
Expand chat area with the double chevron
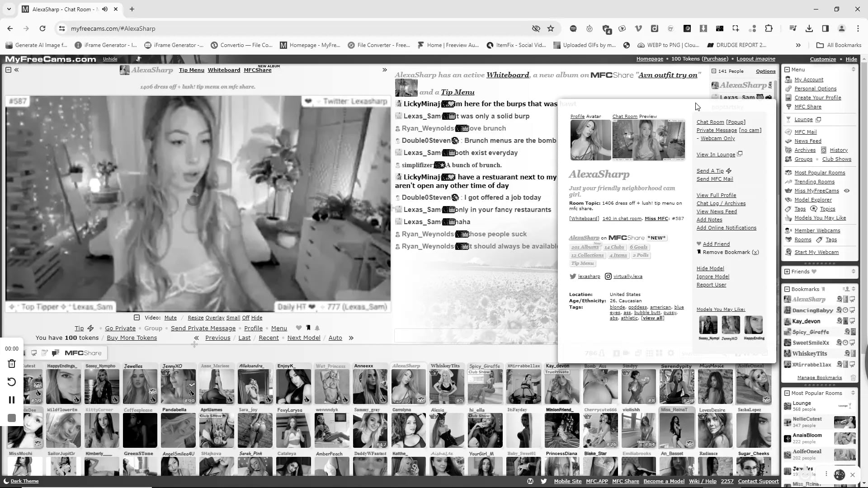385,70
